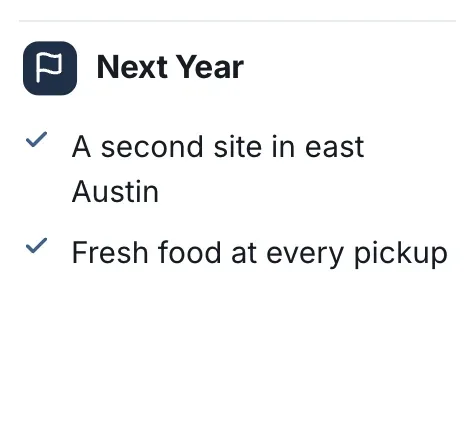475x433 pixels.
Task: Click the flag icon beside Next Year
Action: click(50, 68)
